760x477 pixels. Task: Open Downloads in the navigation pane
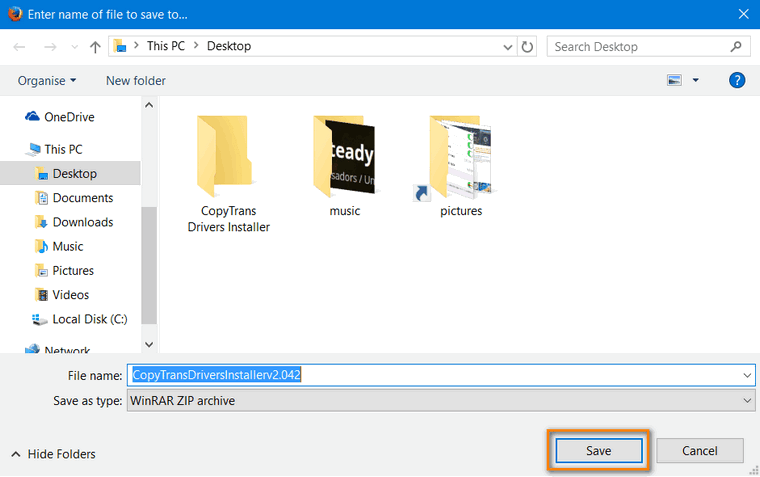pyautogui.click(x=83, y=222)
